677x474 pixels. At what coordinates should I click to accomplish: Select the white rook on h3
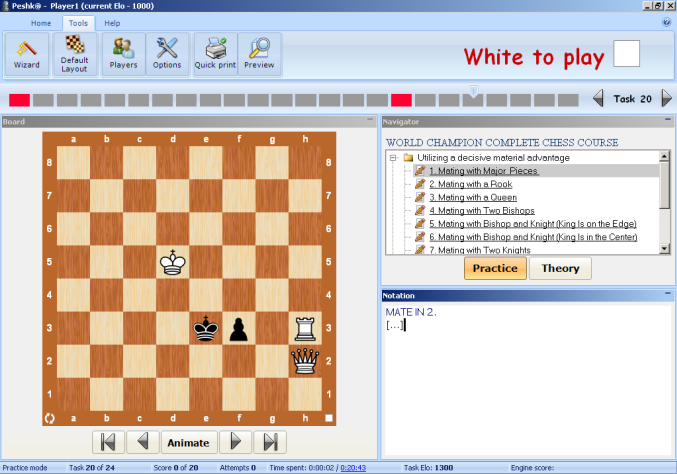[305, 329]
